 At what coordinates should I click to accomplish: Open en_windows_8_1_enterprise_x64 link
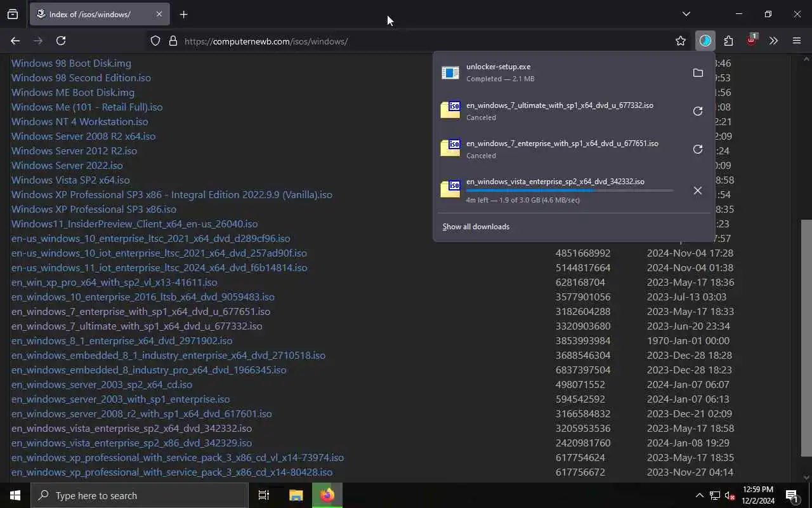122,341
